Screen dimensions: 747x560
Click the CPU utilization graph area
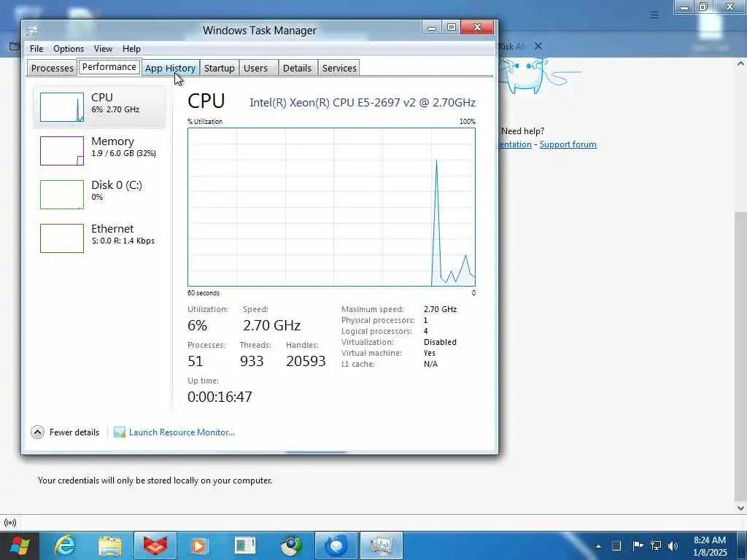pyautogui.click(x=331, y=207)
